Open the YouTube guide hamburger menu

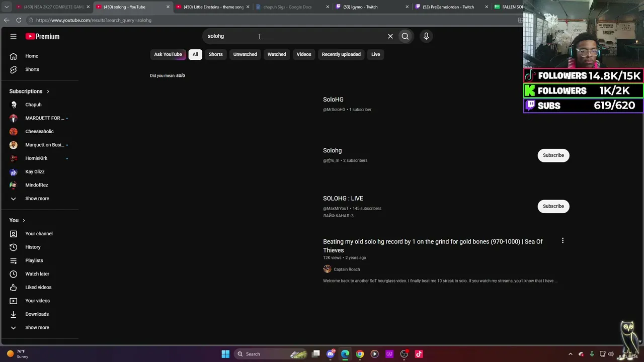14,36
